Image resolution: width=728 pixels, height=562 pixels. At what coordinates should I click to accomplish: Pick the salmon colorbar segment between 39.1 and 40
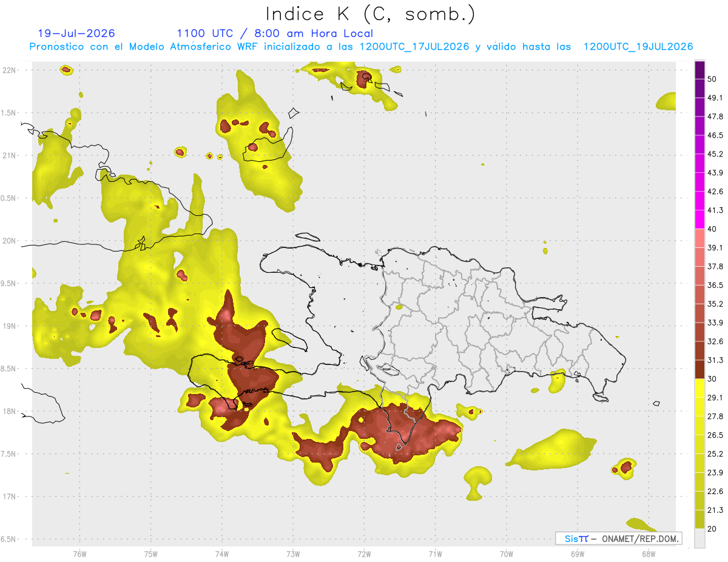[699, 239]
